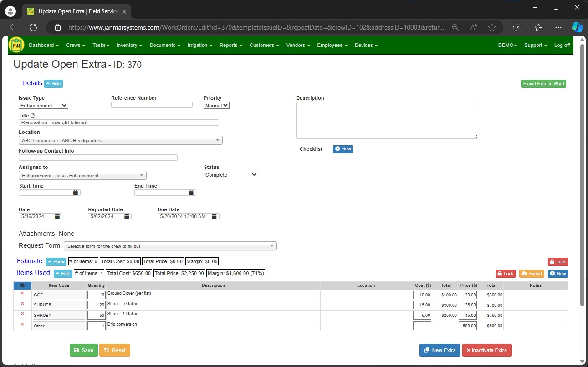This screenshot has height=367, width=588.
Task: Click Export Extra to Word
Action: click(543, 83)
